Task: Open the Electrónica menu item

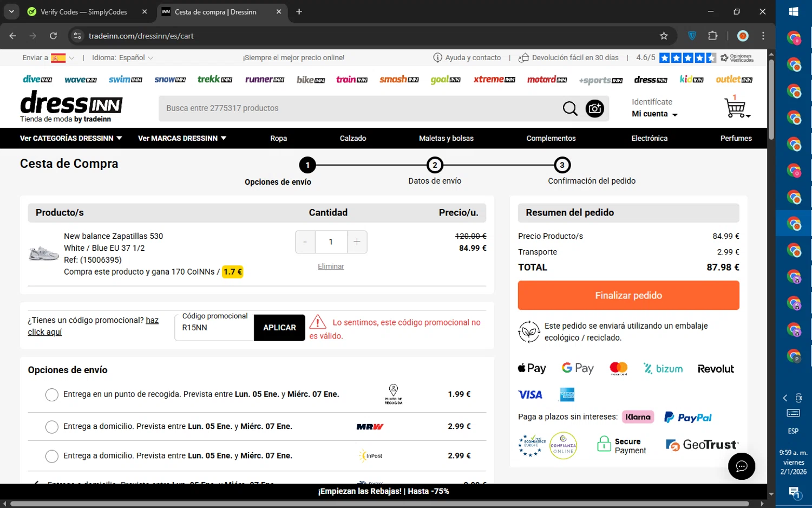Action: coord(649,138)
